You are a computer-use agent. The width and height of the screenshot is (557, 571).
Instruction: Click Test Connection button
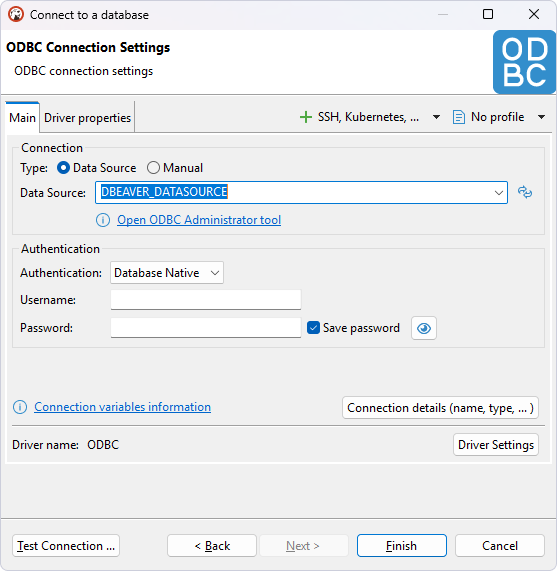pyautogui.click(x=66, y=546)
